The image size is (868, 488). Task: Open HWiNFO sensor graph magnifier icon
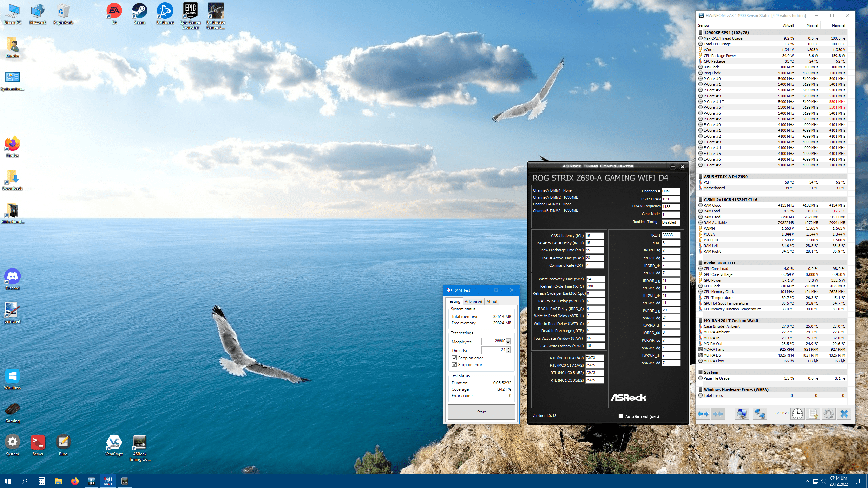click(x=742, y=414)
